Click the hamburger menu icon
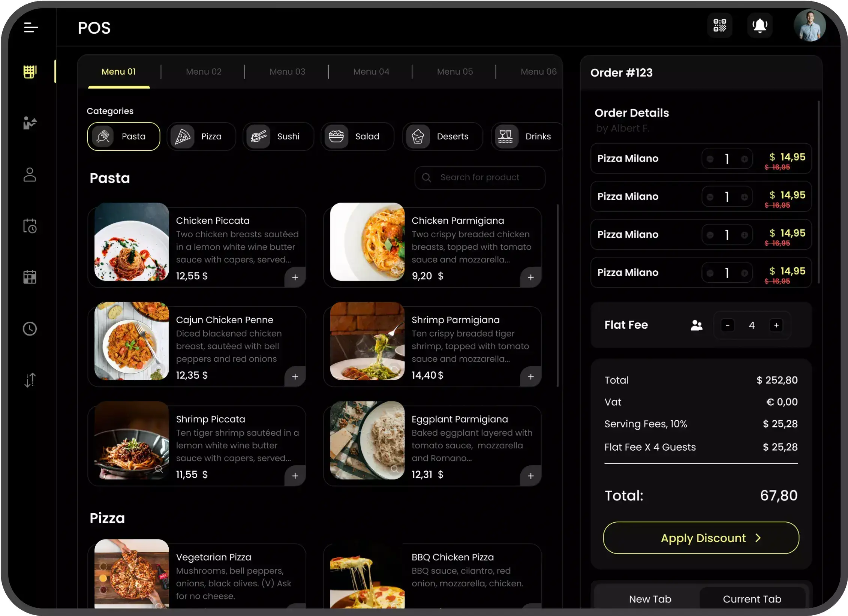This screenshot has width=848, height=616. pyautogui.click(x=31, y=28)
